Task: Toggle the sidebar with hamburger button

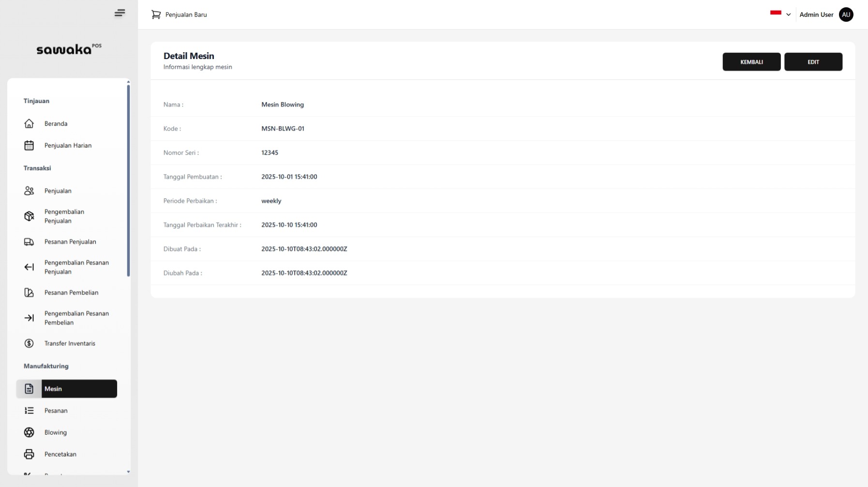Action: 120,13
